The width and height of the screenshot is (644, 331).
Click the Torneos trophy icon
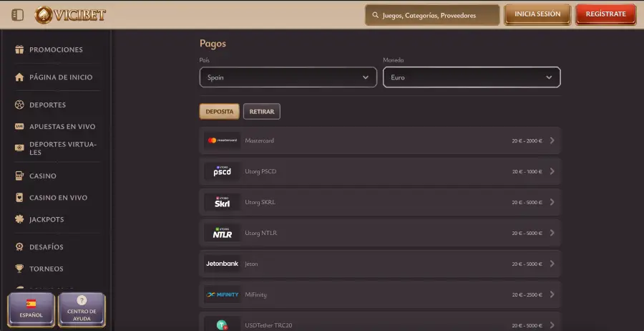click(19, 269)
